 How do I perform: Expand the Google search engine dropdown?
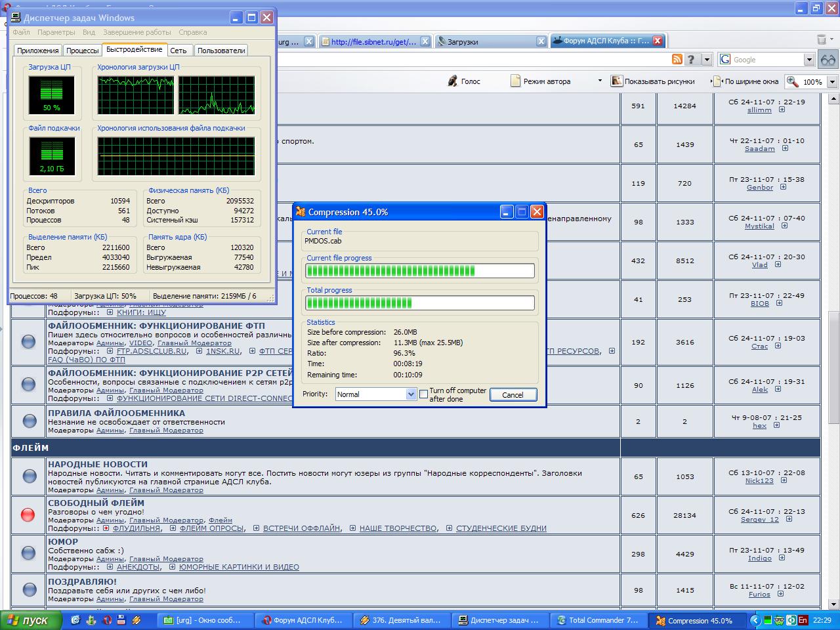click(809, 60)
